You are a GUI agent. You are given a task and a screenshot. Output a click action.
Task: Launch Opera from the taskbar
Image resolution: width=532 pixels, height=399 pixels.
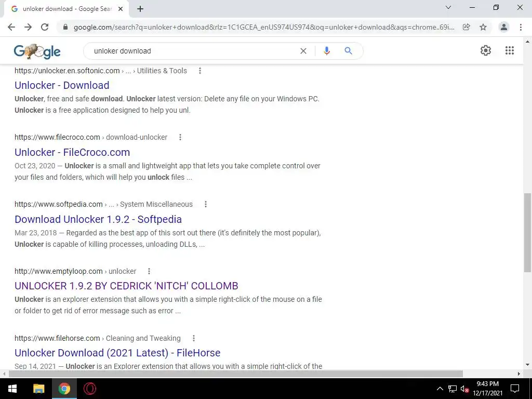pos(89,389)
